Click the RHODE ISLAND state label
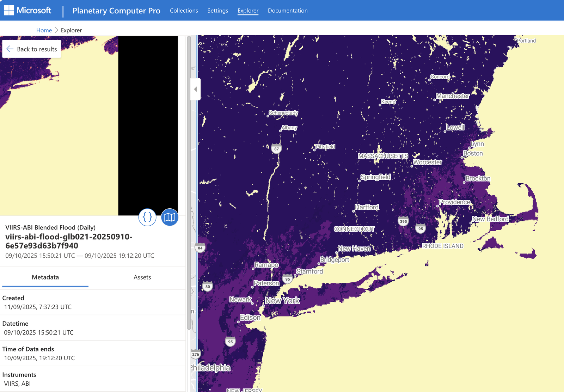This screenshot has width=564, height=392. pyautogui.click(x=443, y=246)
